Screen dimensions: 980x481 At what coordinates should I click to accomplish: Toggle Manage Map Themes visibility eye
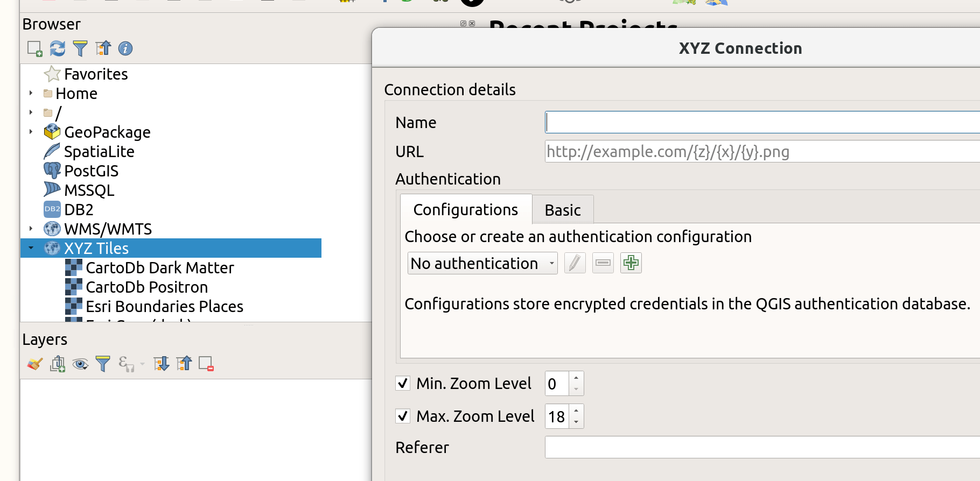pyautogui.click(x=80, y=364)
